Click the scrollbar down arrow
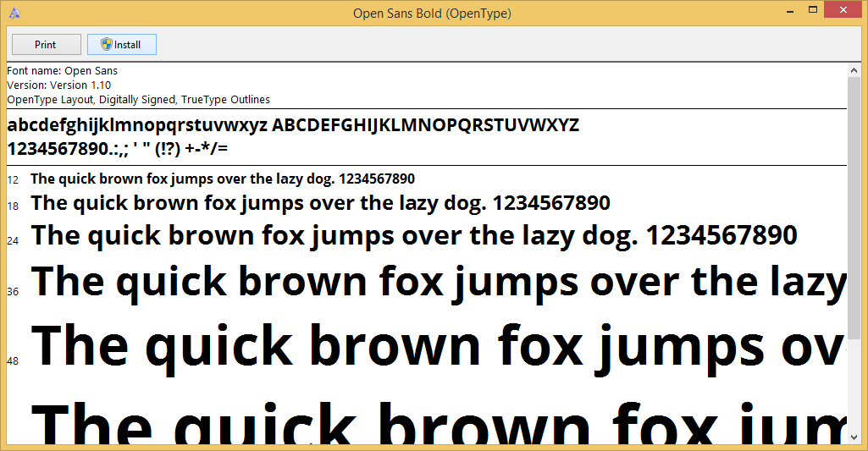This screenshot has width=868, height=451. (854, 437)
